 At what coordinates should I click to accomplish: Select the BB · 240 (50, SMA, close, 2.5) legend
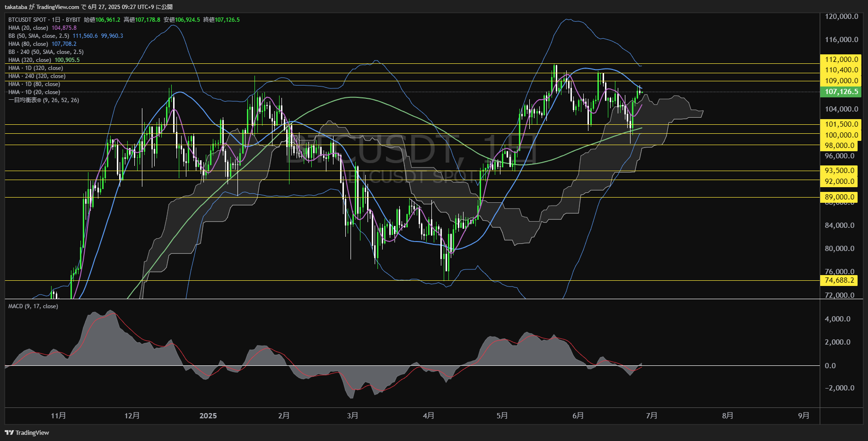pos(46,52)
